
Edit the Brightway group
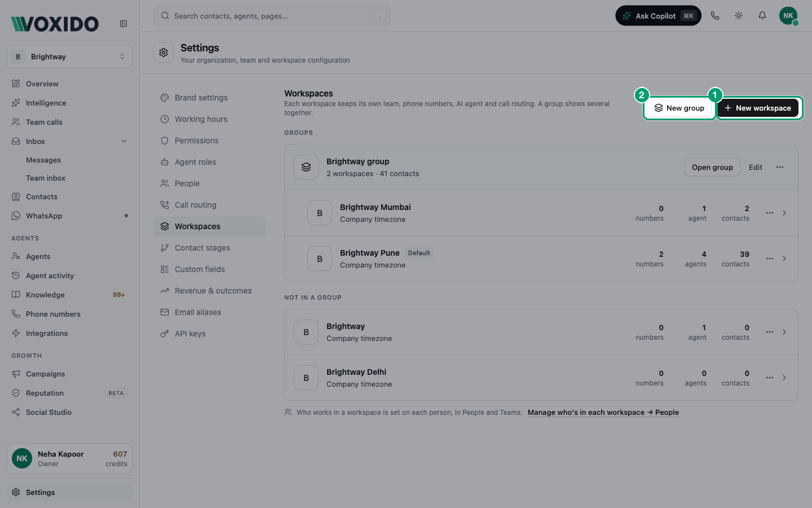756,167
